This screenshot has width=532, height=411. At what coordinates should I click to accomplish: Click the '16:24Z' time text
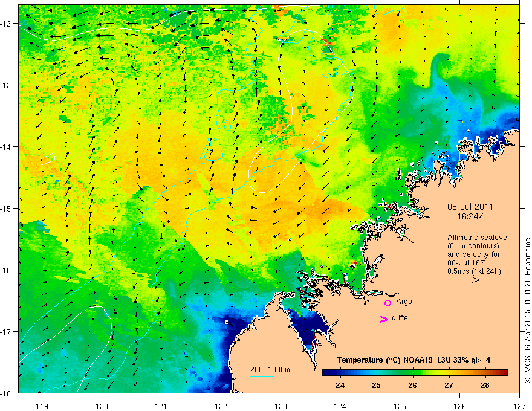click(470, 216)
